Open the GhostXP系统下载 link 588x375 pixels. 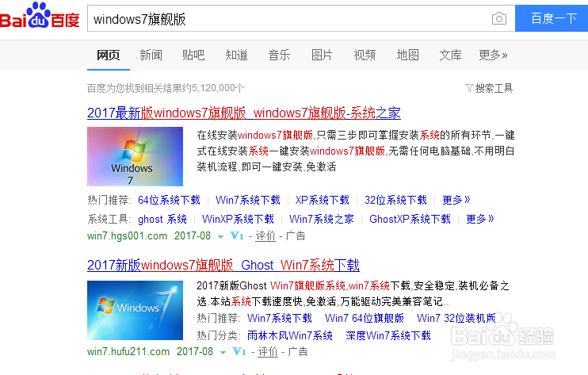[x=410, y=219]
